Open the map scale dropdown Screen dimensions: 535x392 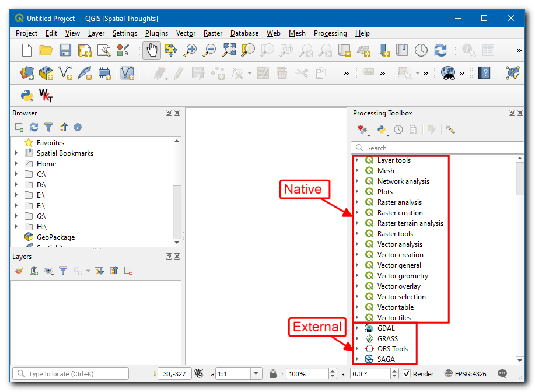256,374
